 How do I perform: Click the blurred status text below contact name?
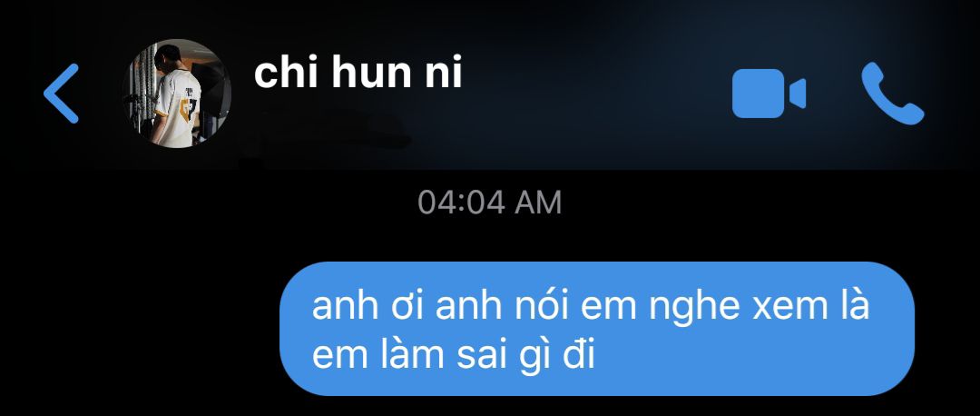tap(334, 130)
